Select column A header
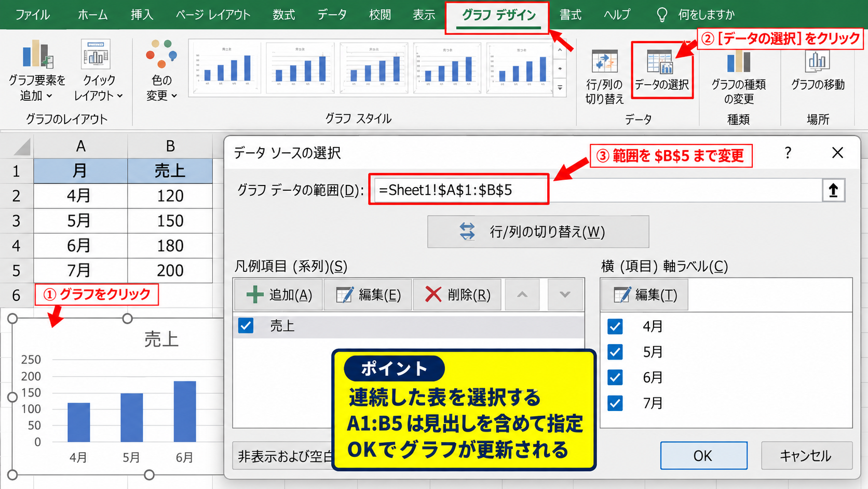Viewport: 868px width, 489px height. coord(80,146)
